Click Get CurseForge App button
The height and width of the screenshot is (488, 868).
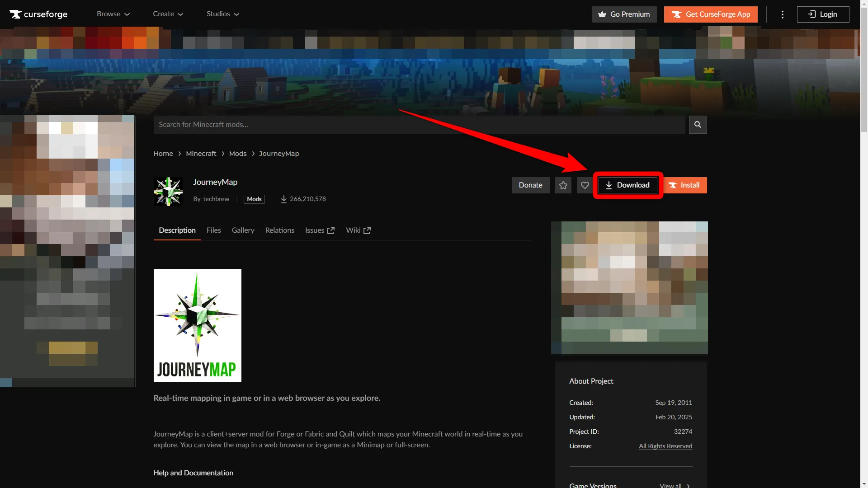(710, 14)
